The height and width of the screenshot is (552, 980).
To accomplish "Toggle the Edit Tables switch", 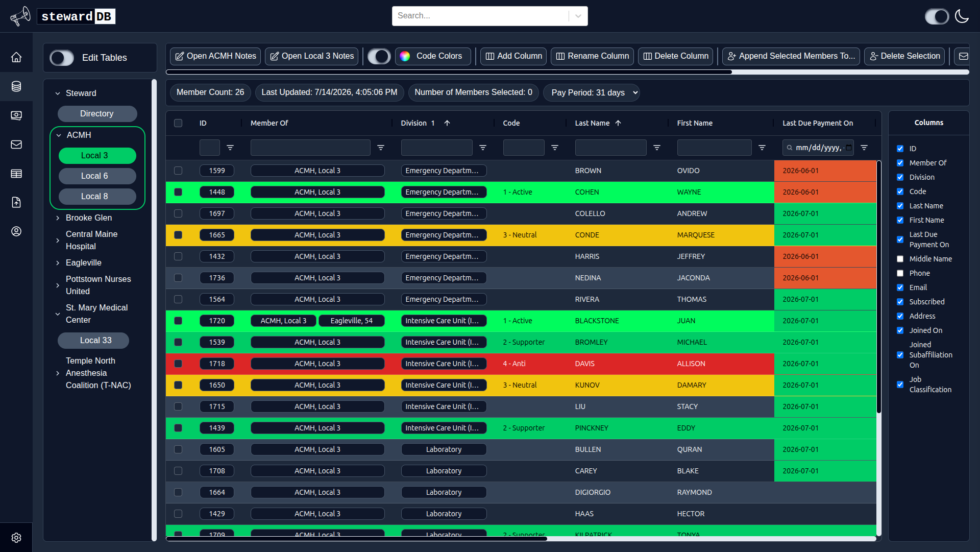I will (62, 58).
